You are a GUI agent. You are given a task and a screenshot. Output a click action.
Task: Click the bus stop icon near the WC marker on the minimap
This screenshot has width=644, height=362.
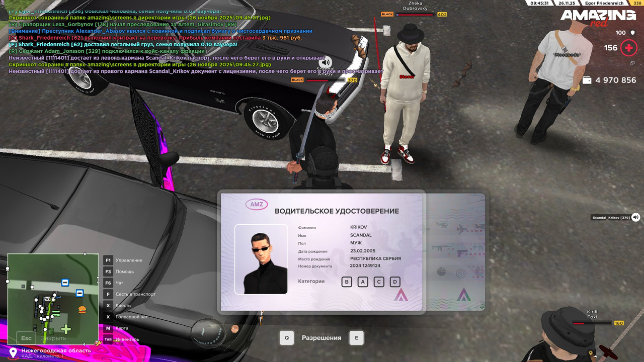(x=65, y=283)
